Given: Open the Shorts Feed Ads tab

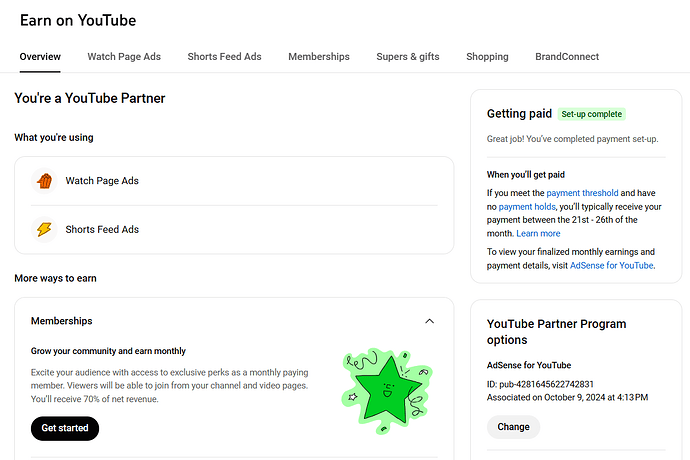Looking at the screenshot, I should coord(224,57).
